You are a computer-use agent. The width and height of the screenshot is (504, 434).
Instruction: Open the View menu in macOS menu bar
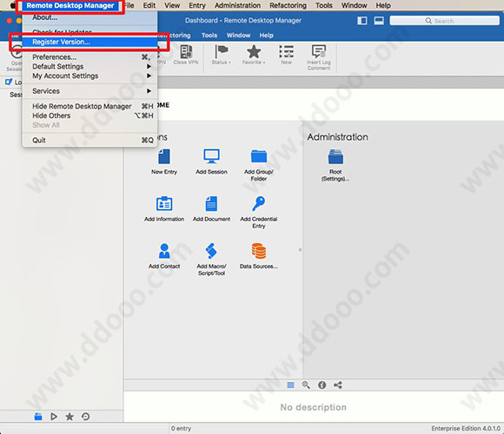point(172,5)
